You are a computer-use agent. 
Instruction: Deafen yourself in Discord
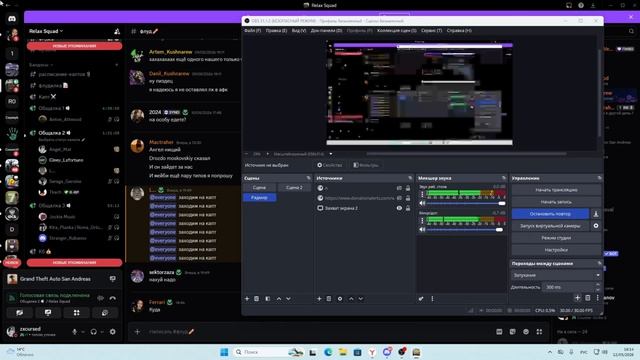pos(93,332)
